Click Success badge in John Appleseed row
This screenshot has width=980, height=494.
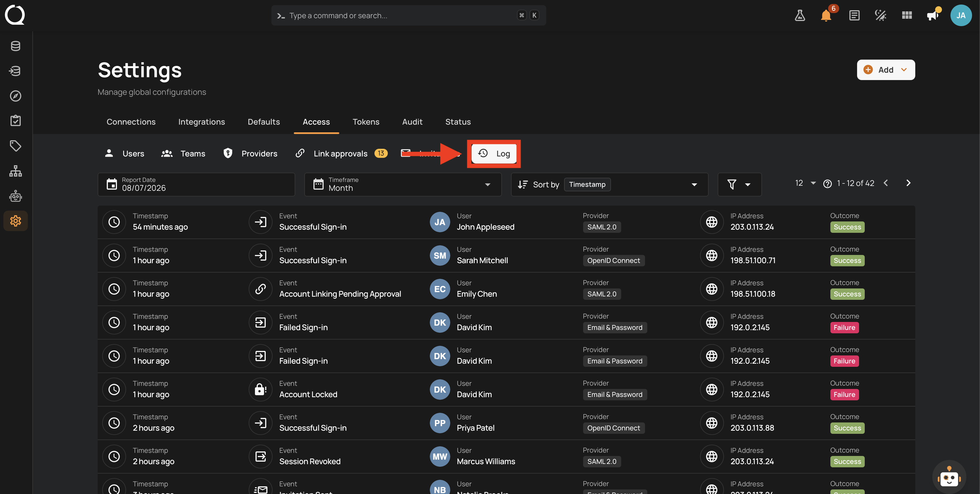847,227
